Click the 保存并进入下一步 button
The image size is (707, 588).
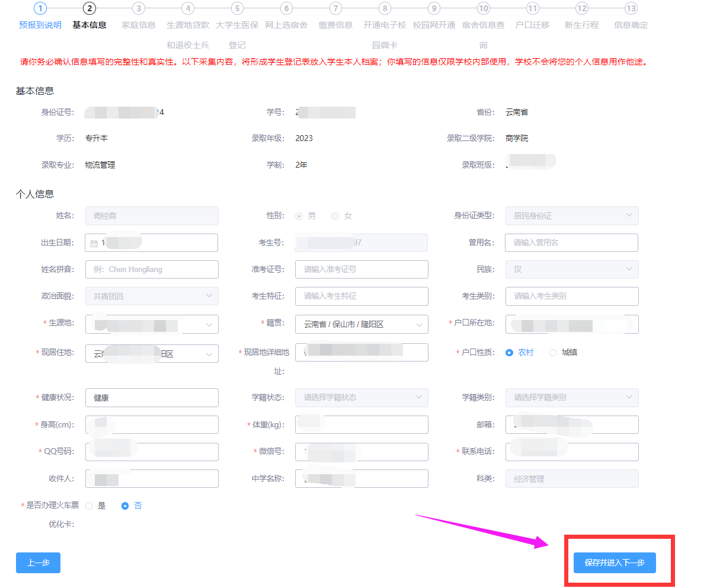[615, 563]
